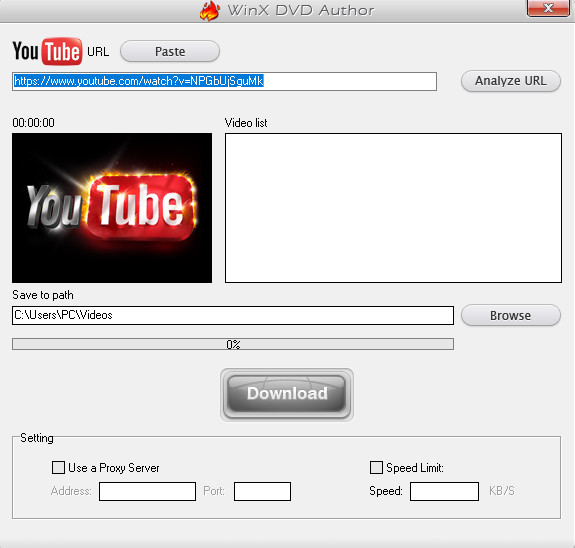Screen dimensions: 575x548
Task: Click the Browse button
Action: pyautogui.click(x=511, y=315)
